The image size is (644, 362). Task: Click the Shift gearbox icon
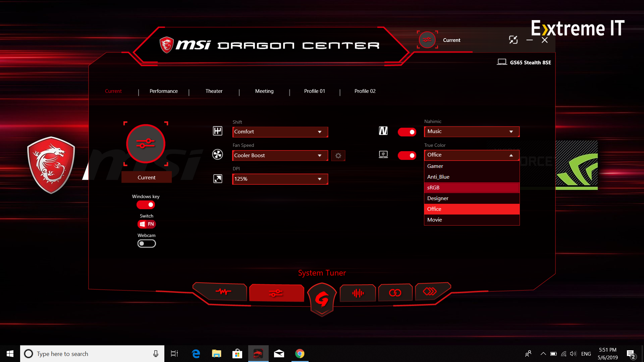click(x=218, y=131)
